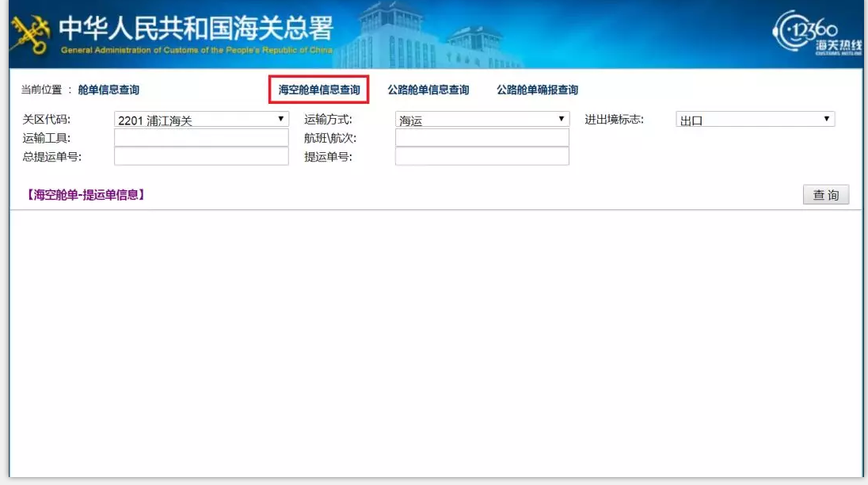Switch to the 海空舱单信息查询 tab
This screenshot has height=485, width=868.
pos(319,90)
